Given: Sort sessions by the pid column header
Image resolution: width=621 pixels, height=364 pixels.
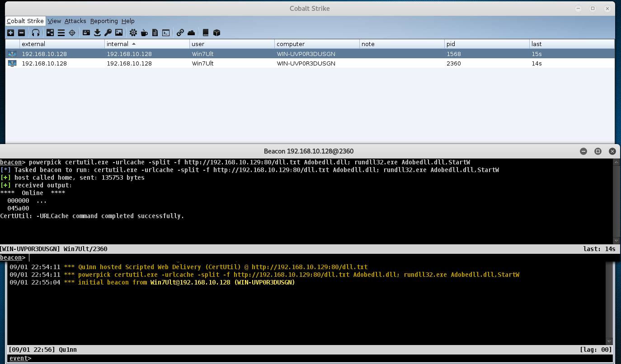Looking at the screenshot, I should click(487, 44).
